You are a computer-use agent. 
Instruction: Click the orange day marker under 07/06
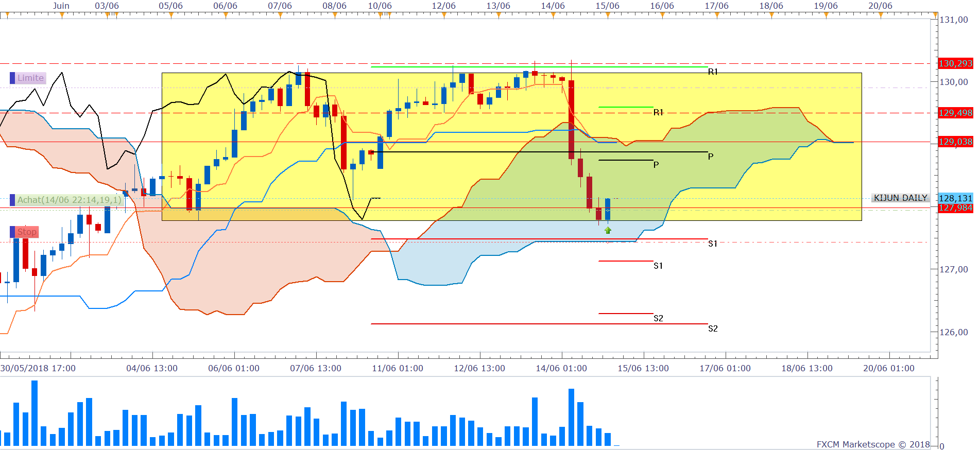[x=280, y=15]
